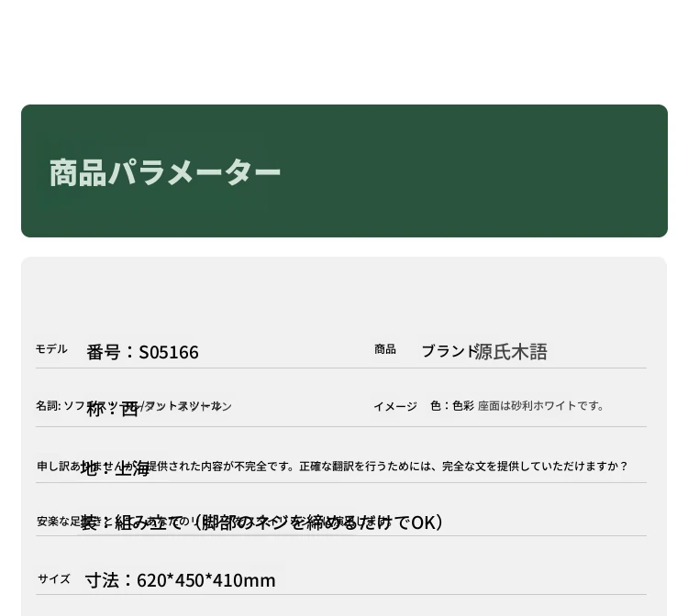Select the サイズ label

[x=54, y=578]
